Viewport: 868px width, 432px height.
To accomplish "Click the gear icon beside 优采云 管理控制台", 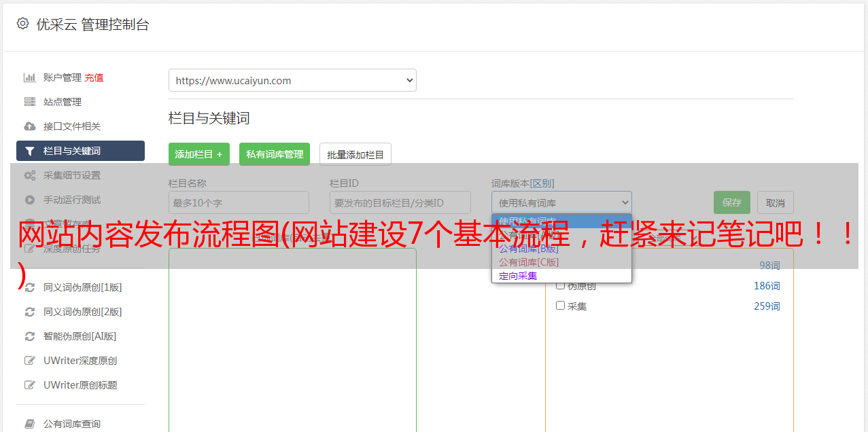I will pos(22,24).
